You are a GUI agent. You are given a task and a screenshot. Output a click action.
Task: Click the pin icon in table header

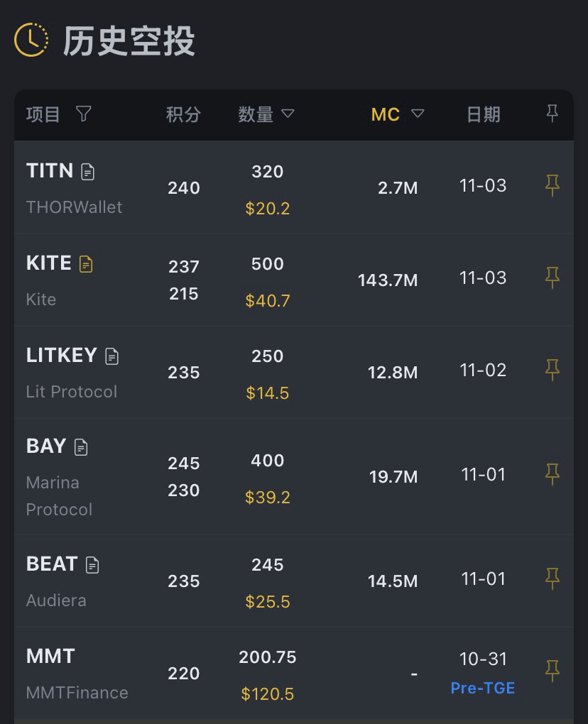(552, 114)
